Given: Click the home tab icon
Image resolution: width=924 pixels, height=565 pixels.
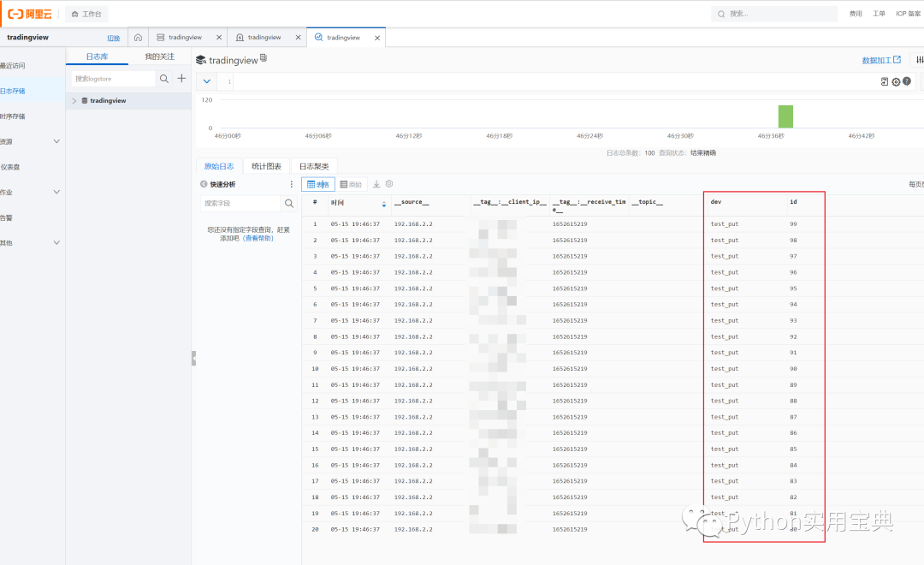Looking at the screenshot, I should [138, 37].
